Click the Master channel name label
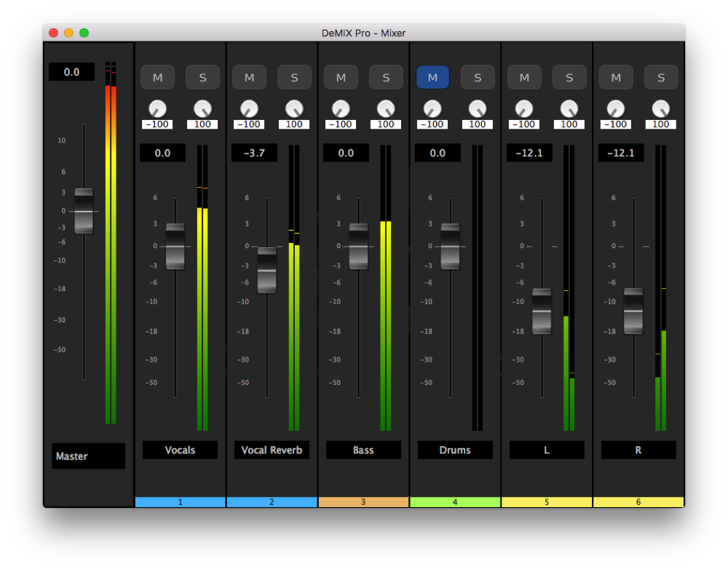Viewport: 728px width, 569px height. coord(88,455)
